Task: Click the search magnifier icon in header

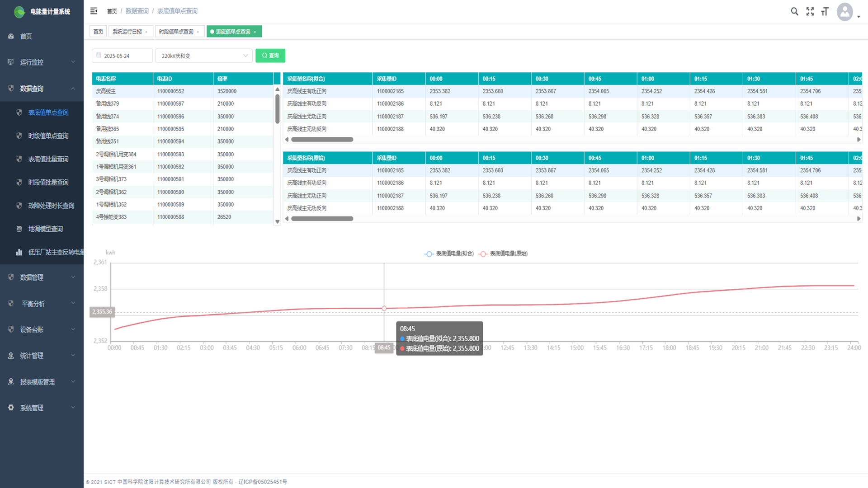Action: (x=794, y=12)
